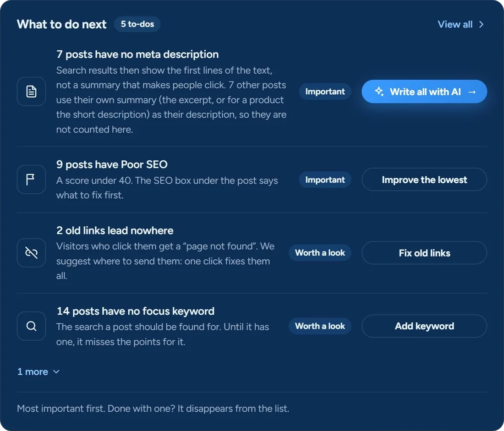Click the arrow at right of Write all with AI
504x431 pixels.
tap(472, 92)
